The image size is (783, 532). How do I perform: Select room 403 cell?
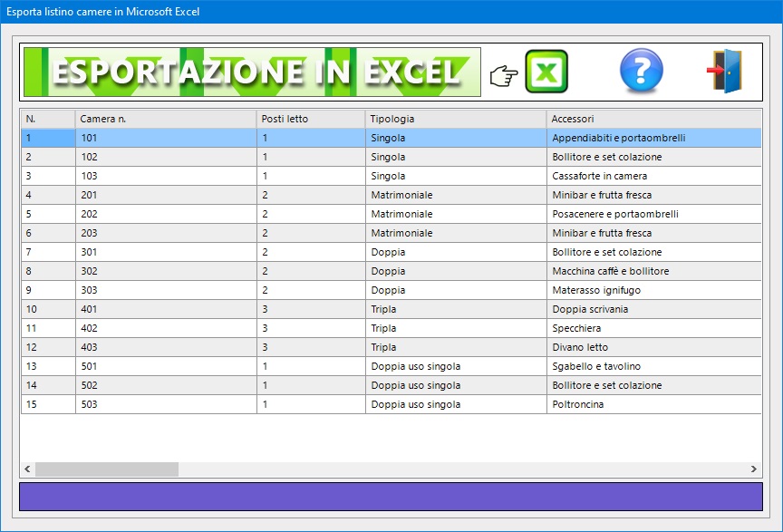(166, 347)
